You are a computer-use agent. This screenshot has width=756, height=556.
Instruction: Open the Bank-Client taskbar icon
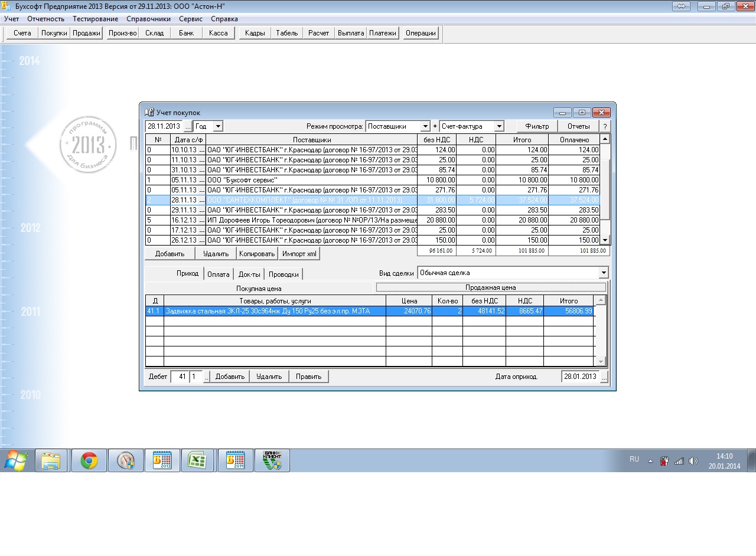click(x=272, y=460)
